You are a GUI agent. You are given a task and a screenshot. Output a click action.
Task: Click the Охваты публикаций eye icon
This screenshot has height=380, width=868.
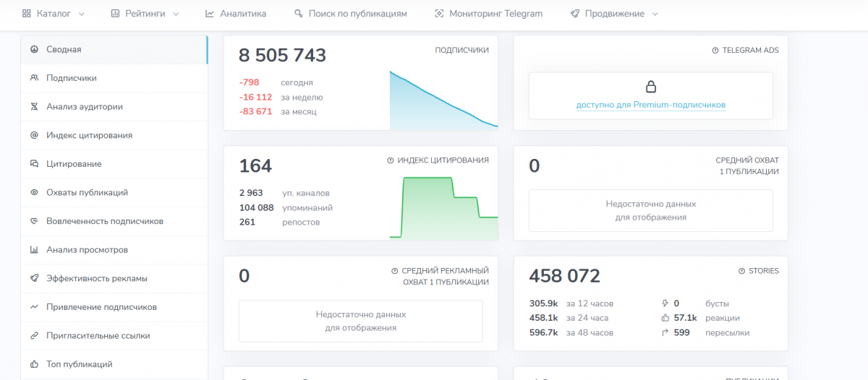(x=34, y=193)
